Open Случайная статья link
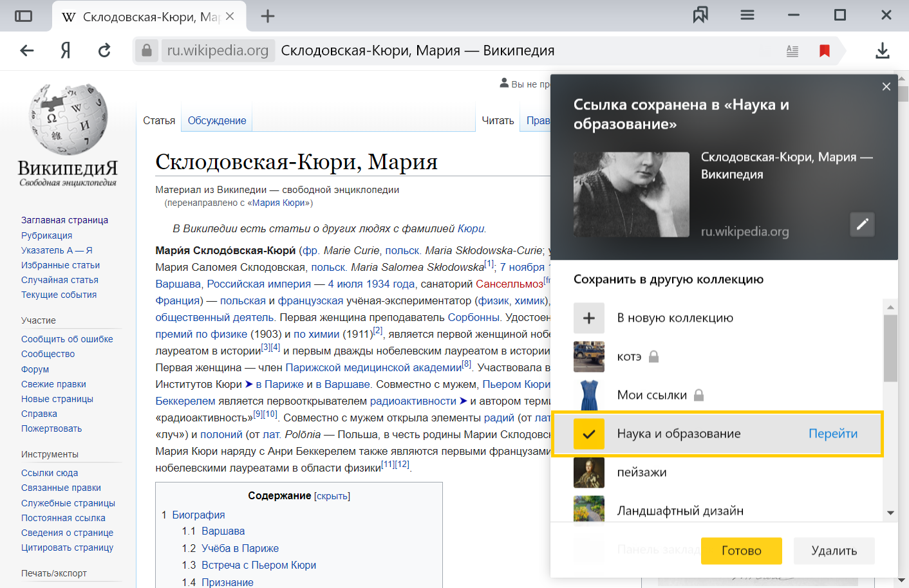This screenshot has width=909, height=588. coord(60,280)
